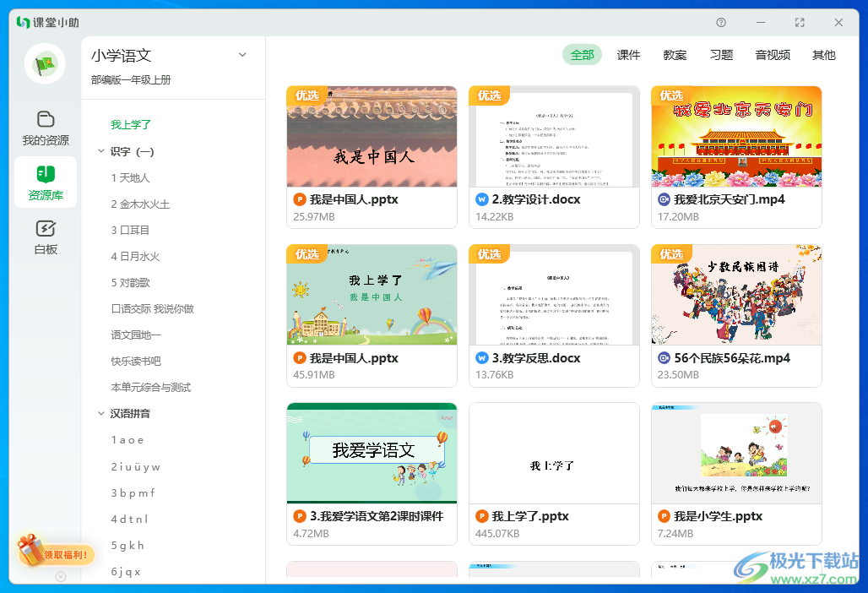Image resolution: width=868 pixels, height=593 pixels.
Task: Select pinyin lesson 6 j q x
Action: click(x=126, y=571)
